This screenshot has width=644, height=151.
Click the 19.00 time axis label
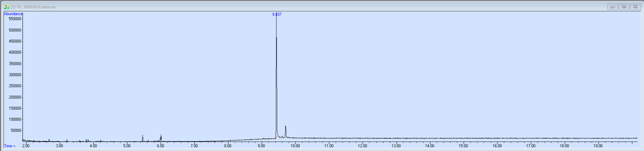point(598,146)
